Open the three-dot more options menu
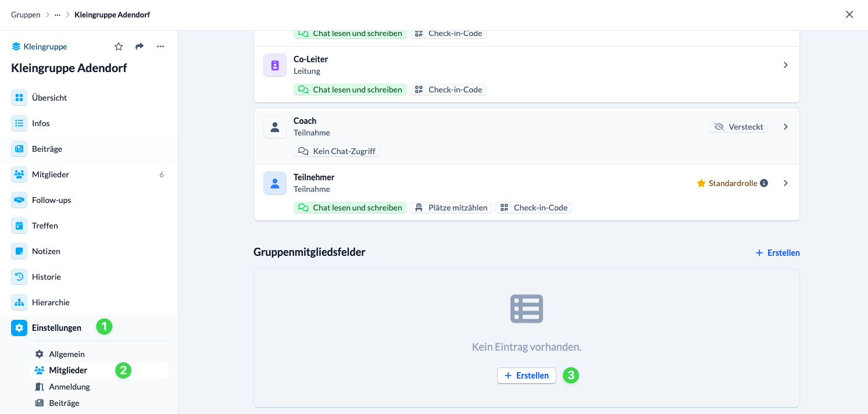Screen dimensions: 868x414 pos(160,47)
